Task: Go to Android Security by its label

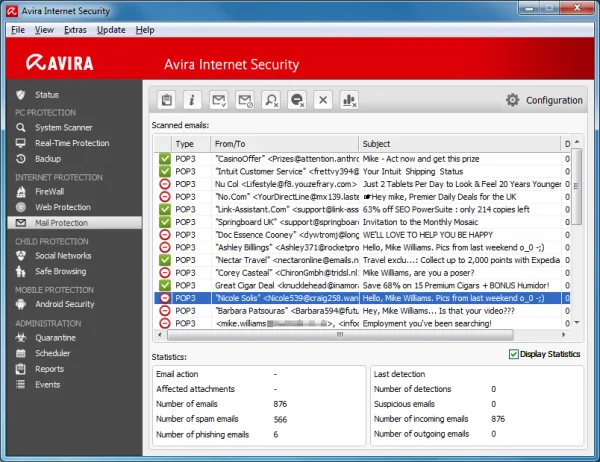Action: (65, 304)
